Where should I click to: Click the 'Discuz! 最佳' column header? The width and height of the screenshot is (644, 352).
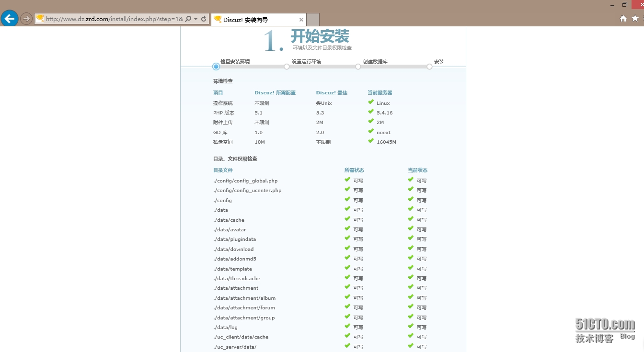point(332,93)
